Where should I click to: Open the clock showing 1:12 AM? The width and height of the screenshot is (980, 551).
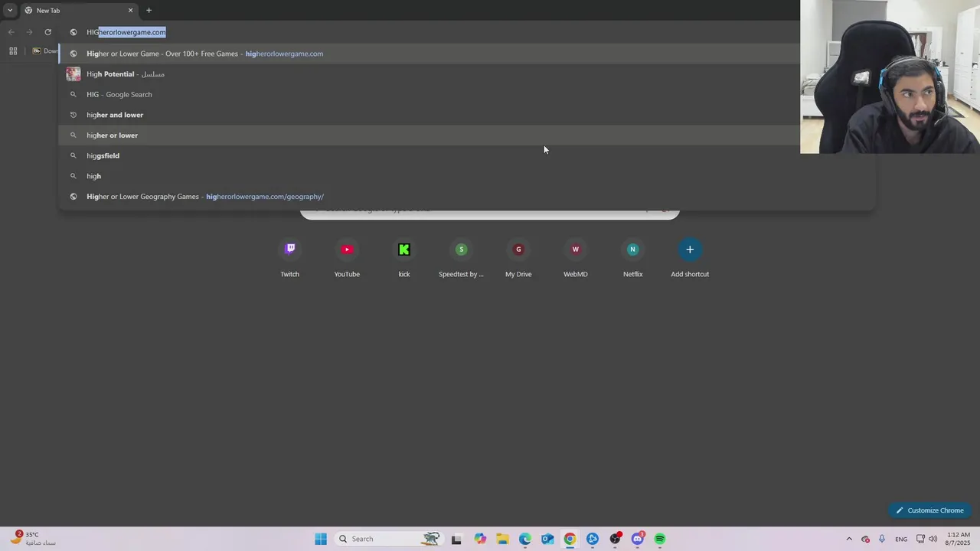point(959,539)
